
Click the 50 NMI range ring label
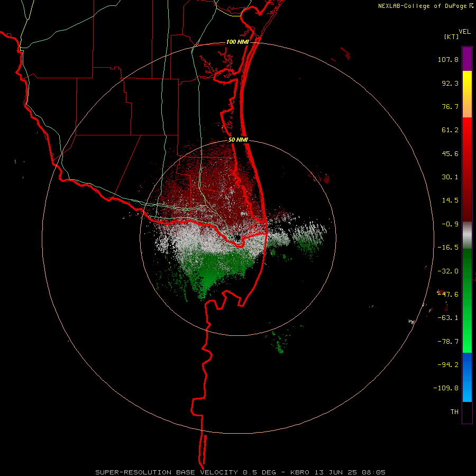(238, 140)
